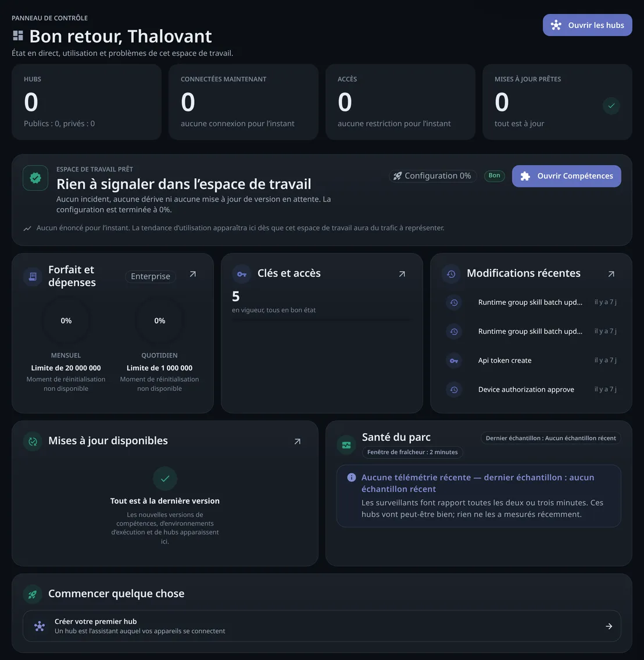644x660 pixels.
Task: Click the Connectées maintenant statistics card
Action: click(244, 102)
